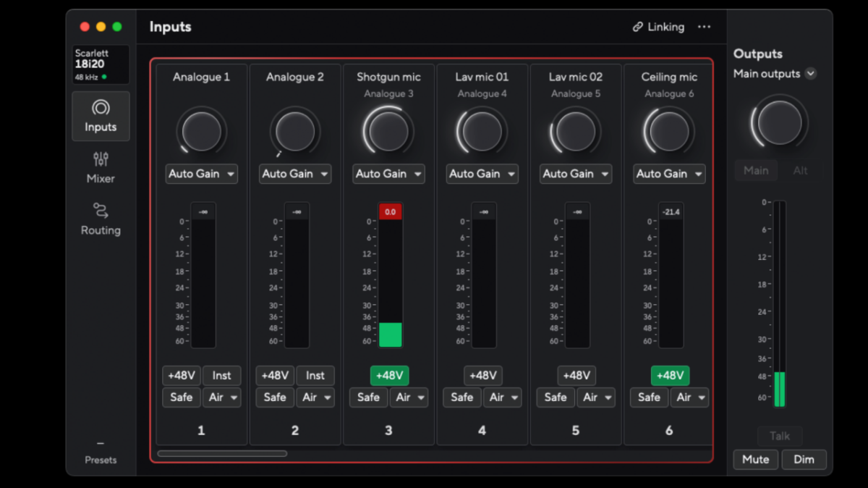Toggle Inst mode on channel 1

pyautogui.click(x=221, y=375)
